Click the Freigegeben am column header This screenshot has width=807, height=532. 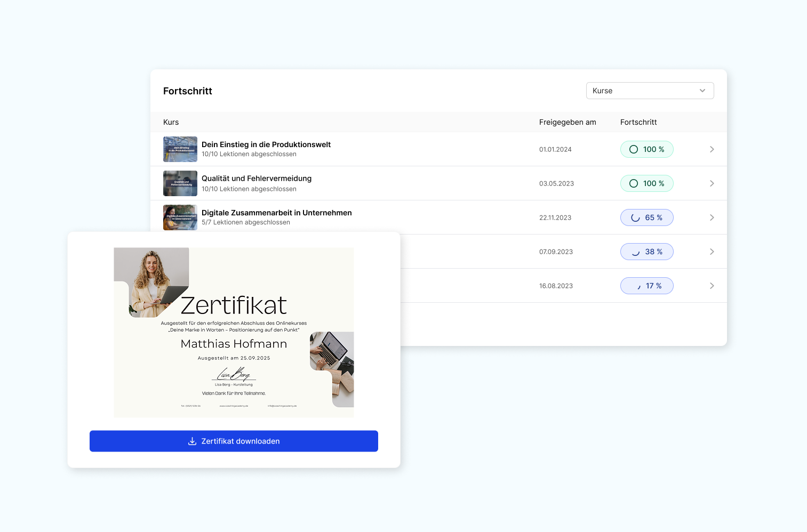tap(568, 122)
